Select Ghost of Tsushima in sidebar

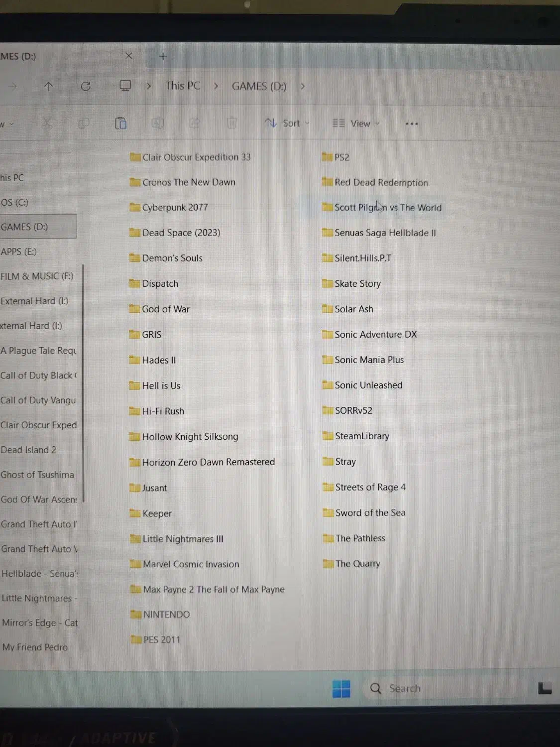pyautogui.click(x=38, y=475)
